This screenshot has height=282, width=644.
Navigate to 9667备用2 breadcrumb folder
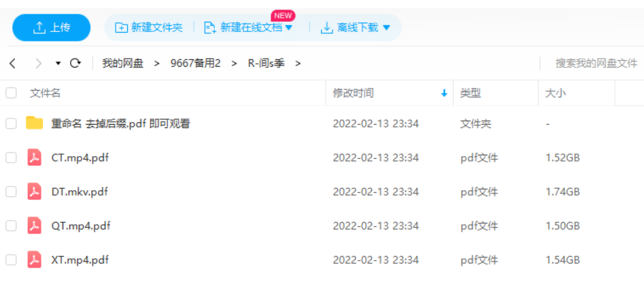[x=195, y=63]
